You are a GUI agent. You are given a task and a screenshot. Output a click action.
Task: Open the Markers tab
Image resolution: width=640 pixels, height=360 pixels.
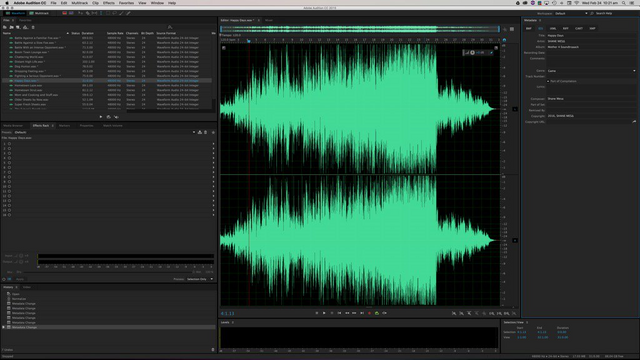point(64,126)
